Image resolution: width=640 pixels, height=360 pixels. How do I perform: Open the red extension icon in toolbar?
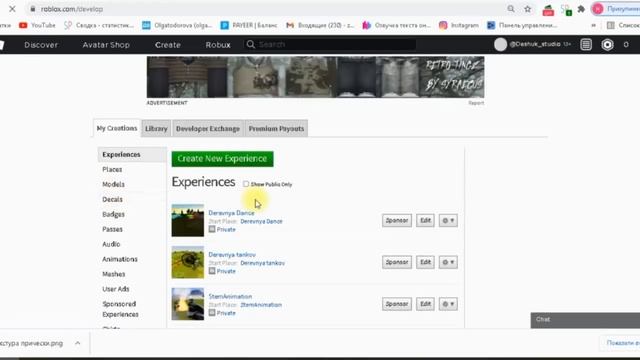pos(548,9)
